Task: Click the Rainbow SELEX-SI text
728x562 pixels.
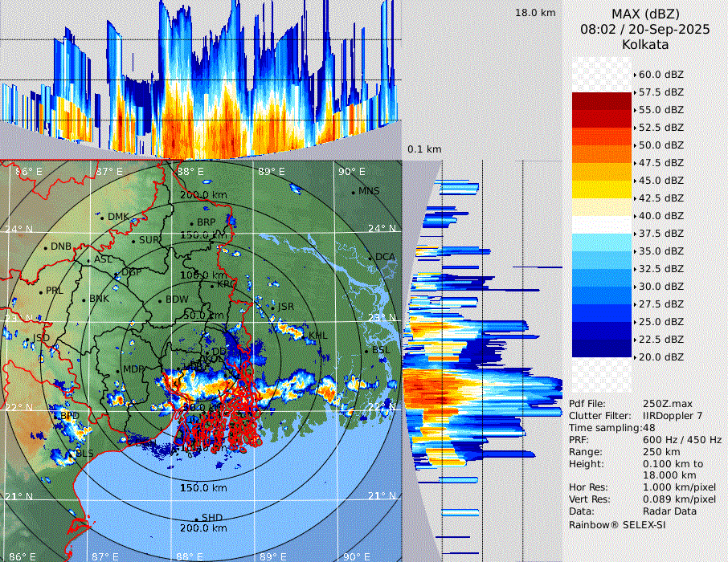Action: (x=617, y=524)
